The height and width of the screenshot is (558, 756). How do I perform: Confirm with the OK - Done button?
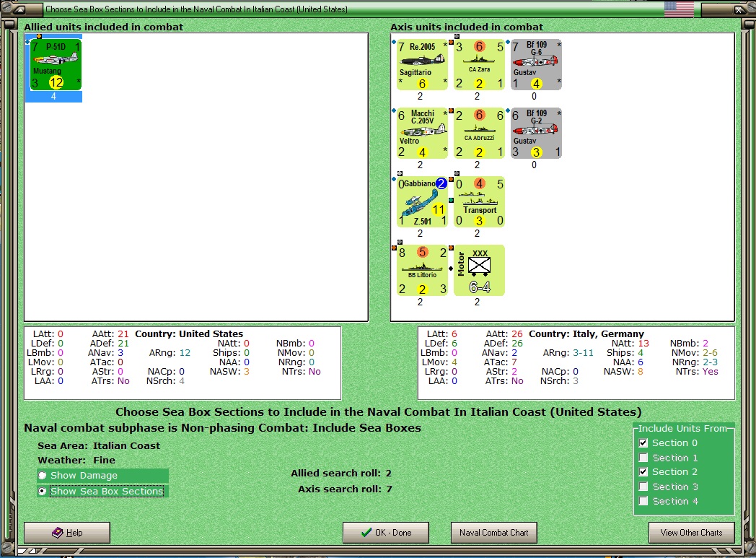click(386, 533)
